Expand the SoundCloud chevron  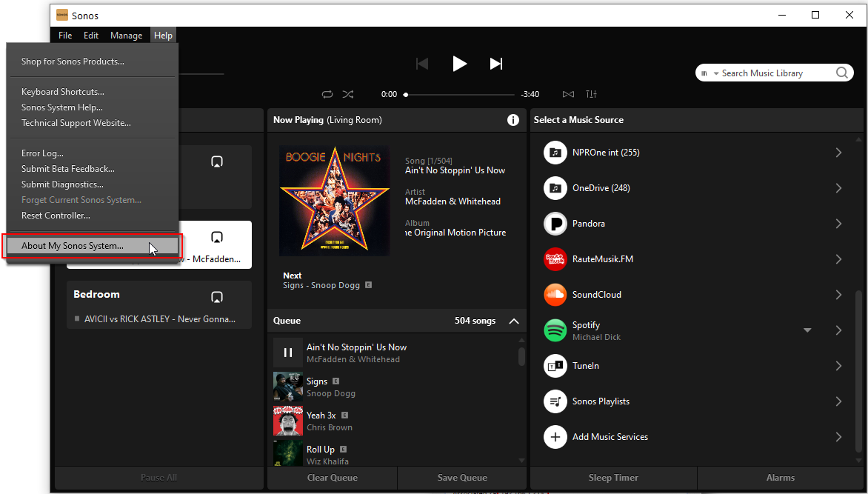[838, 295]
